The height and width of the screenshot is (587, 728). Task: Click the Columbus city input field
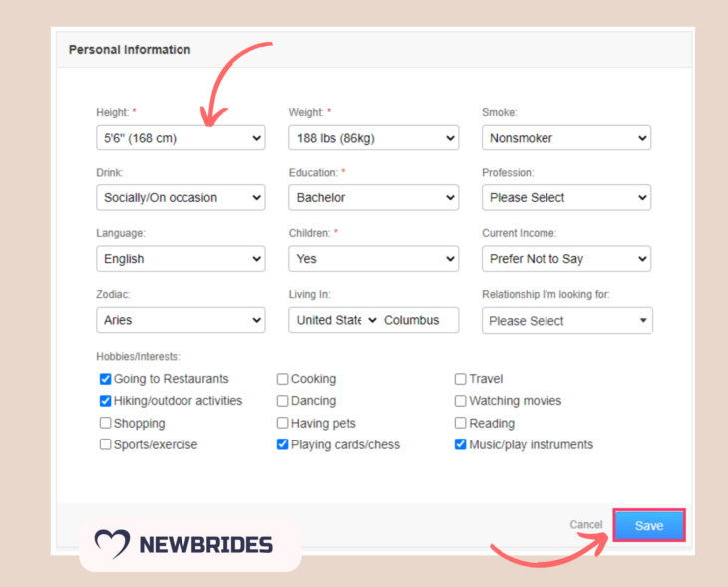pyautogui.click(x=419, y=320)
